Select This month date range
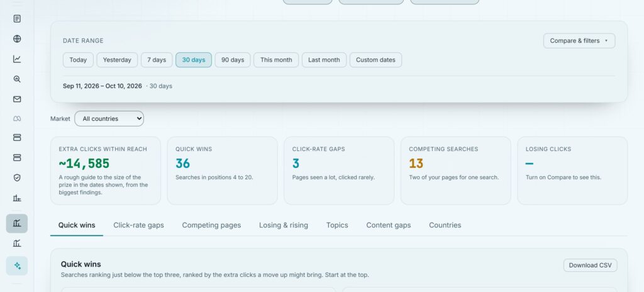This screenshot has height=292, width=644. pyautogui.click(x=276, y=60)
